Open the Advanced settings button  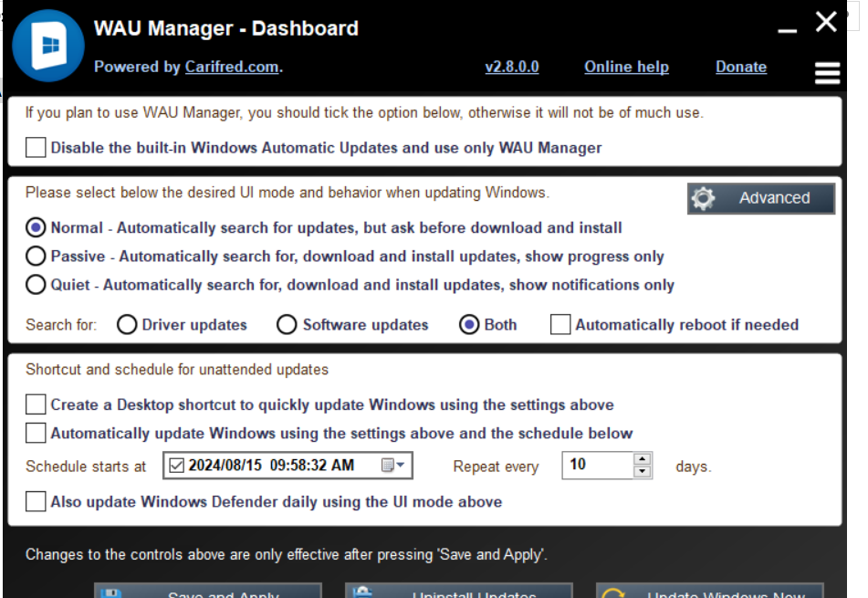pos(761,198)
